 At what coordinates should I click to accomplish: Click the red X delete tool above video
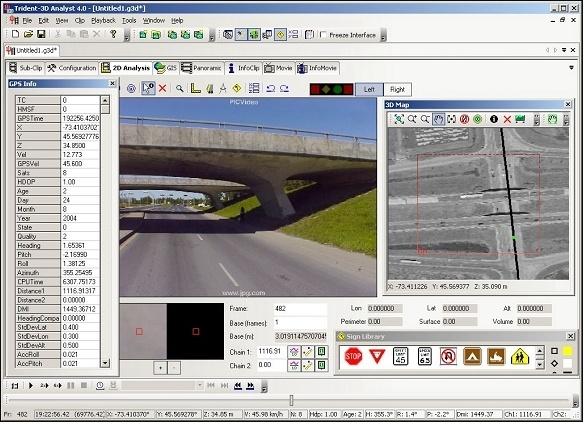[x=162, y=89]
